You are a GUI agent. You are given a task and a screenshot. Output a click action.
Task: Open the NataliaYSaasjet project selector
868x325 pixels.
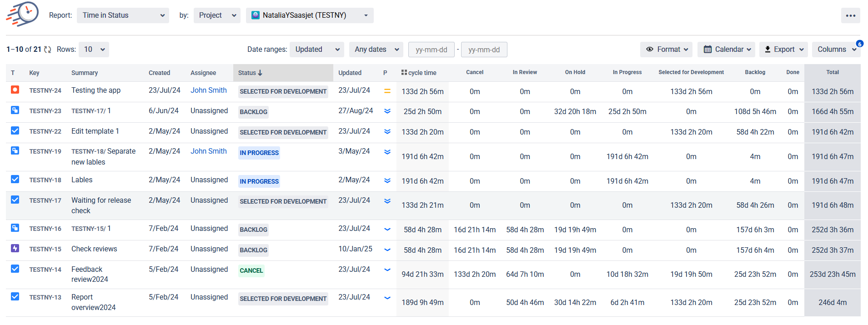(x=310, y=15)
